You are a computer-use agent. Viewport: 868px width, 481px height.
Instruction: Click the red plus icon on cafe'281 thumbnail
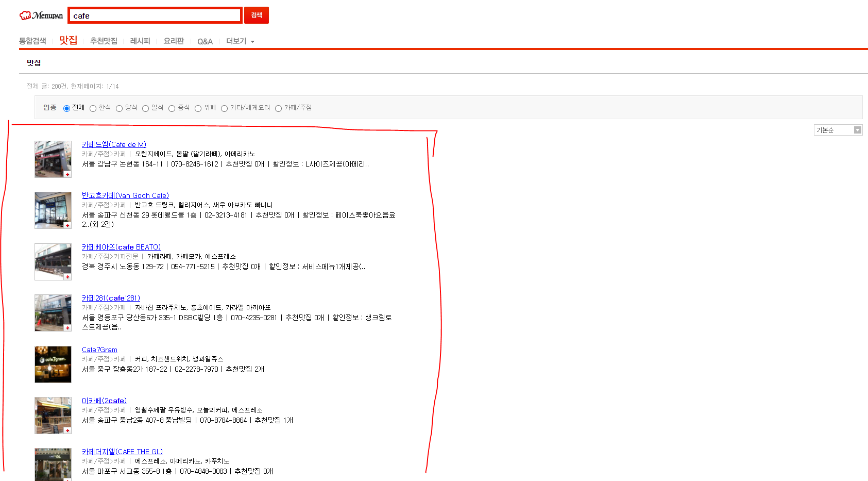pos(67,328)
